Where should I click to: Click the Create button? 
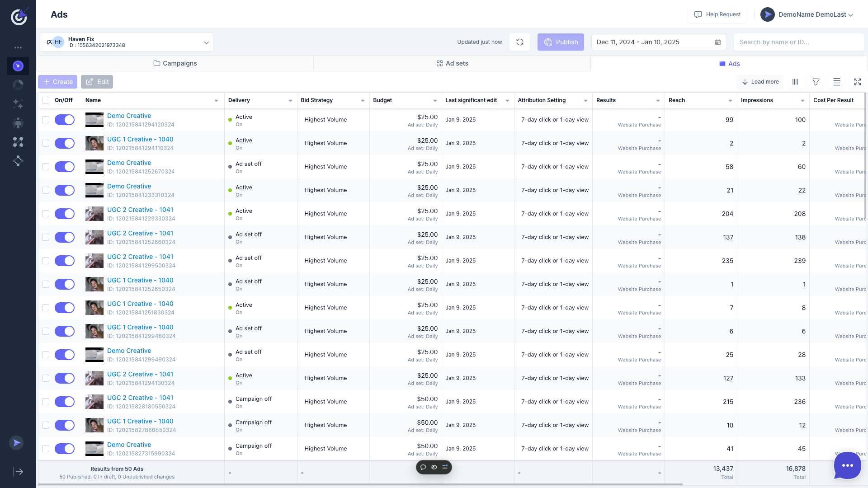(x=58, y=82)
